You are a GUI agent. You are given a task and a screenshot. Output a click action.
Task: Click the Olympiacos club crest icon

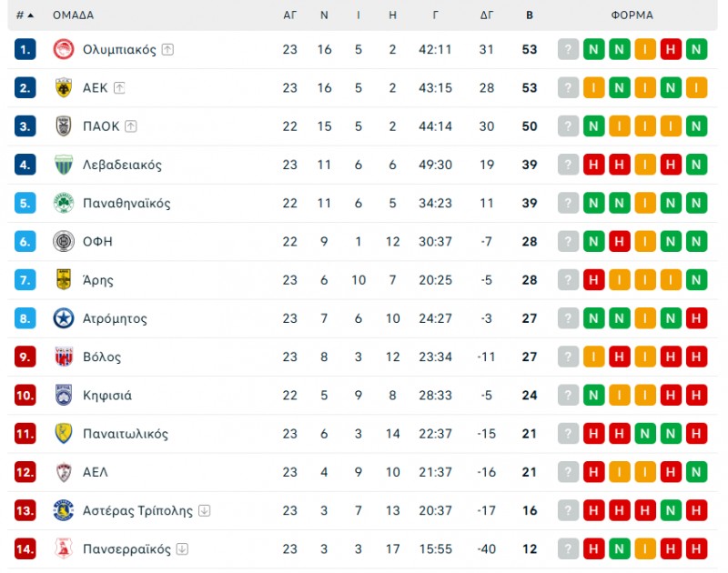click(x=64, y=50)
